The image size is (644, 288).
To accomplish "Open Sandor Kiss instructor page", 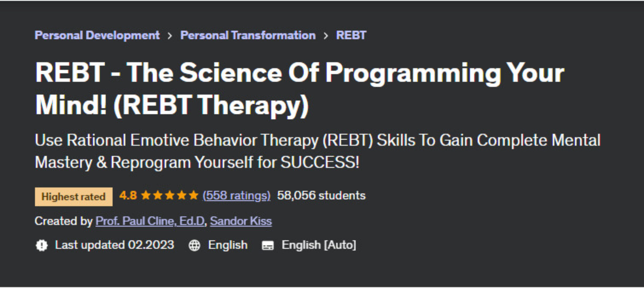I will point(241,221).
